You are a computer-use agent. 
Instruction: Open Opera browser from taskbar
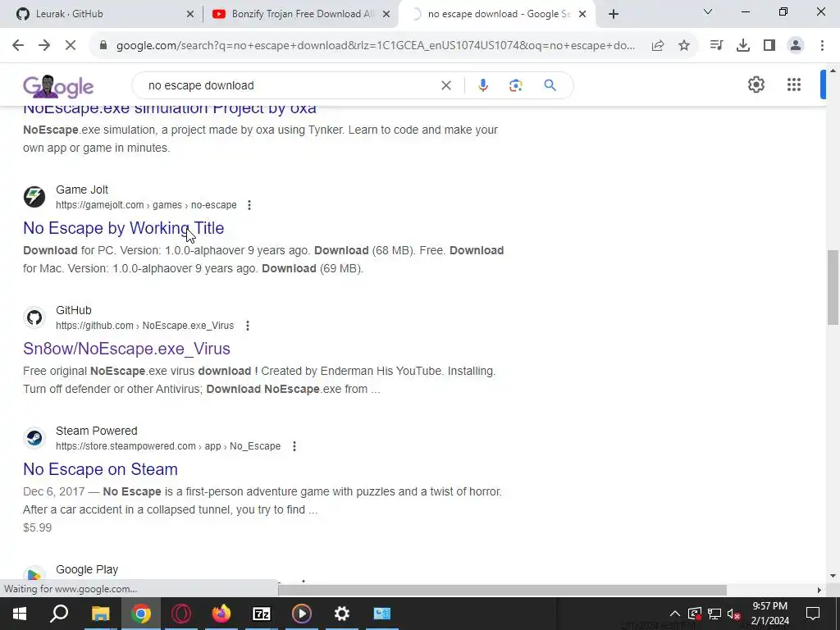181,614
